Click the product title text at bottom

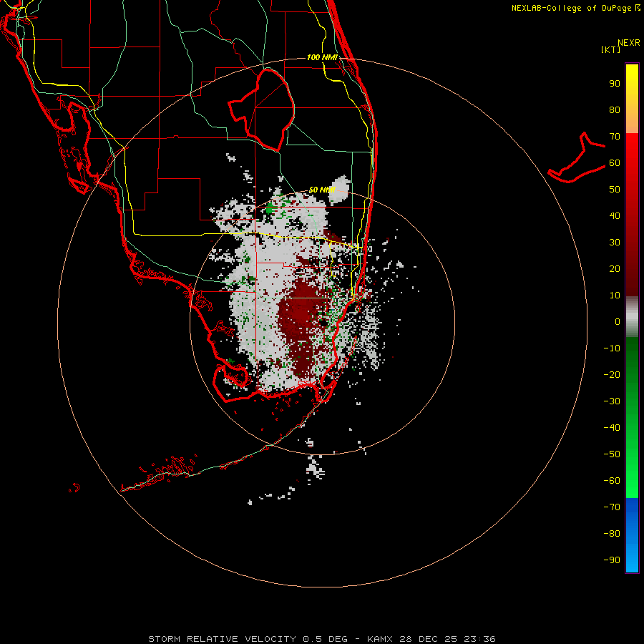pyautogui.click(x=321, y=639)
